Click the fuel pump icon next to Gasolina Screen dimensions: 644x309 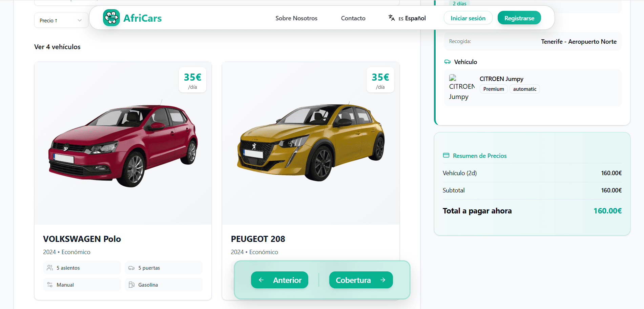131,285
